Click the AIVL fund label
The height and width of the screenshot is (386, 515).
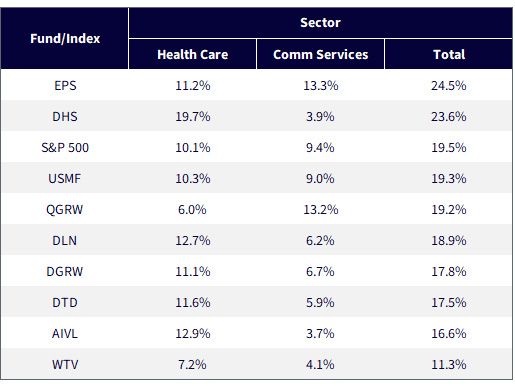click(65, 334)
